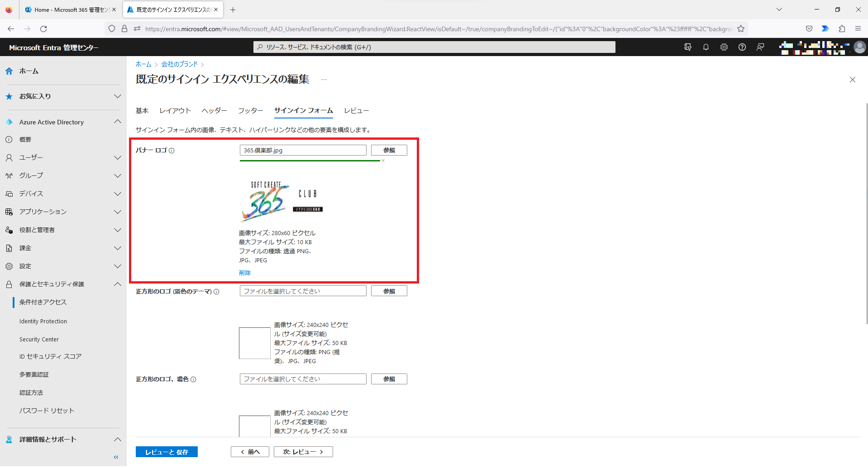Switch to the レビュー tab
This screenshot has height=468, width=868.
357,111
